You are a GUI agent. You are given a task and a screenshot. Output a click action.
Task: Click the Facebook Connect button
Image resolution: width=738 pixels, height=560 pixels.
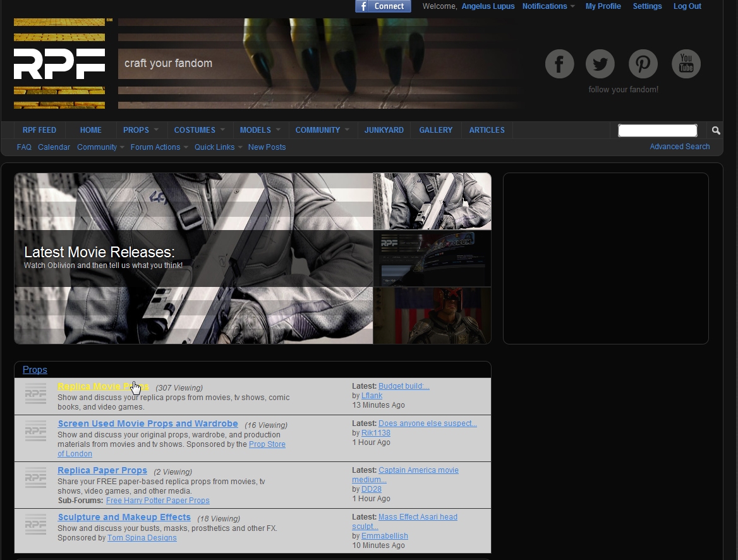[383, 6]
